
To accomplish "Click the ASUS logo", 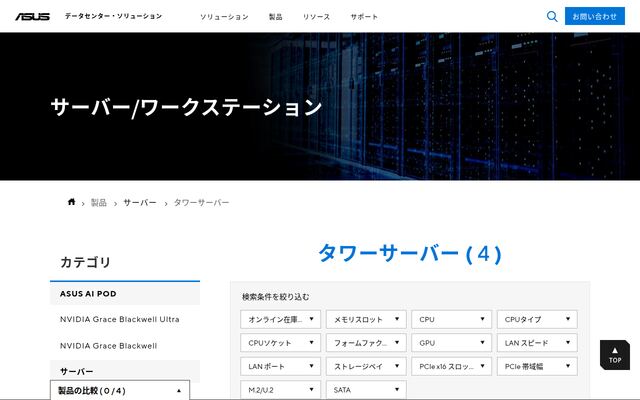I will (33, 17).
